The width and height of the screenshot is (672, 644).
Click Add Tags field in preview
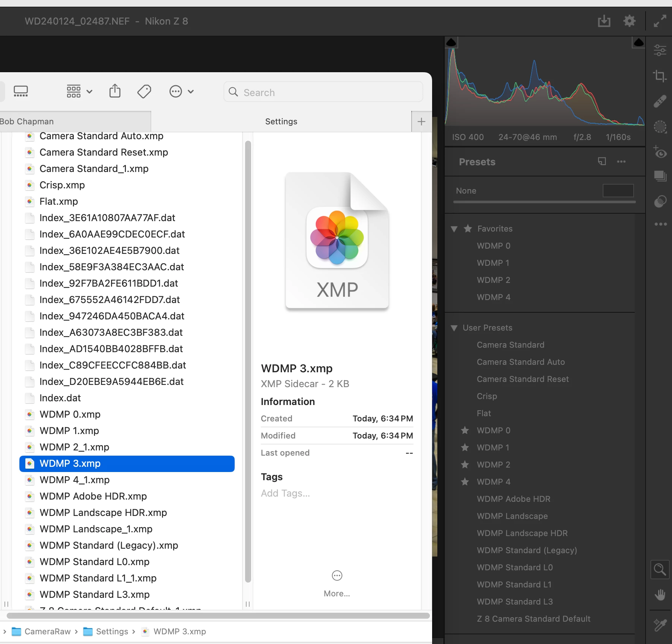click(x=285, y=493)
